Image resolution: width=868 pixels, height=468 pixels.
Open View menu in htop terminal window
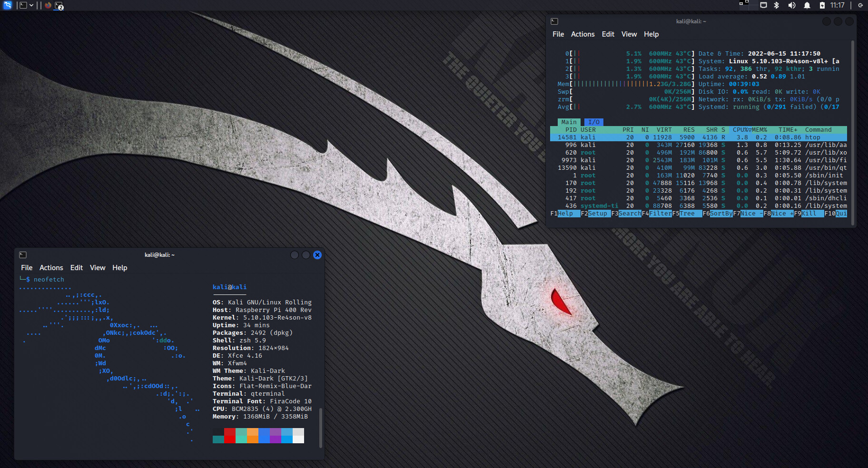(629, 34)
